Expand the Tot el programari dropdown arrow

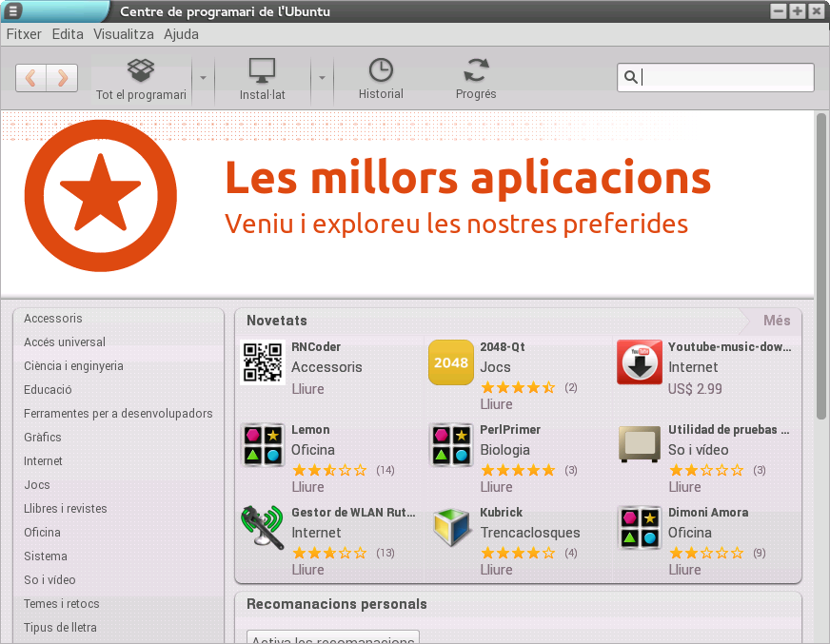coord(203,78)
